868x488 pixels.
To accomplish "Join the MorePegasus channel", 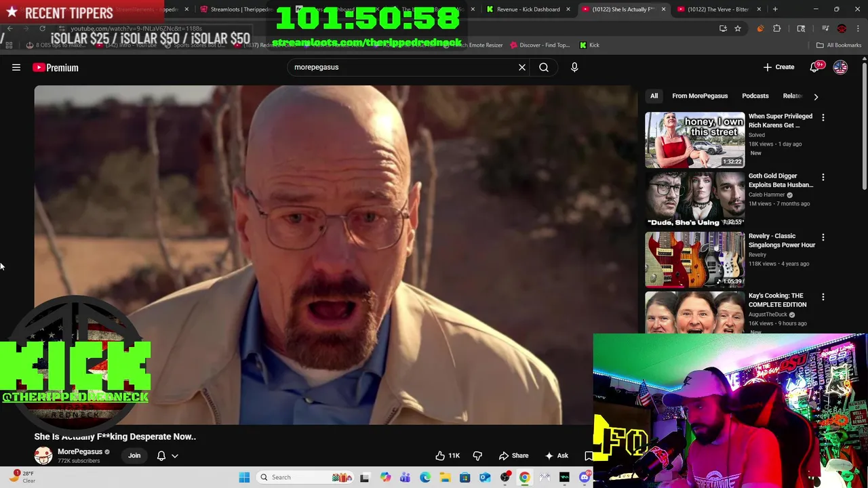I will (x=134, y=455).
